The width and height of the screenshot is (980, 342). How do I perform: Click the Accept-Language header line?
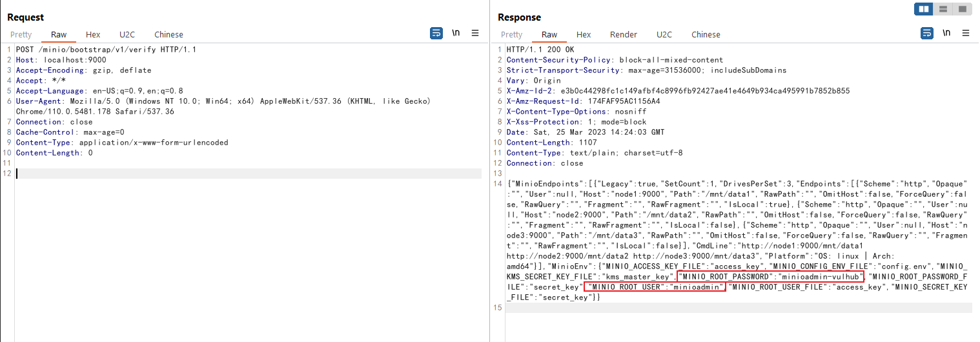pyautogui.click(x=99, y=91)
